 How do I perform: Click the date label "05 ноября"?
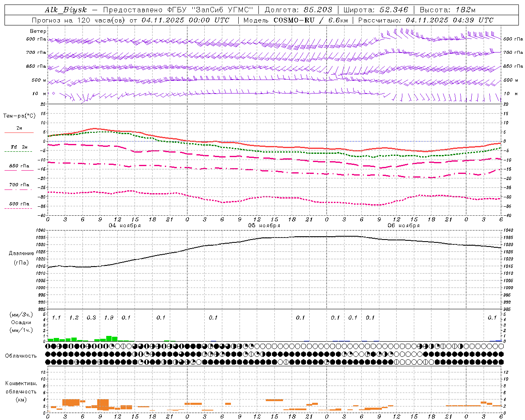pyautogui.click(x=264, y=226)
